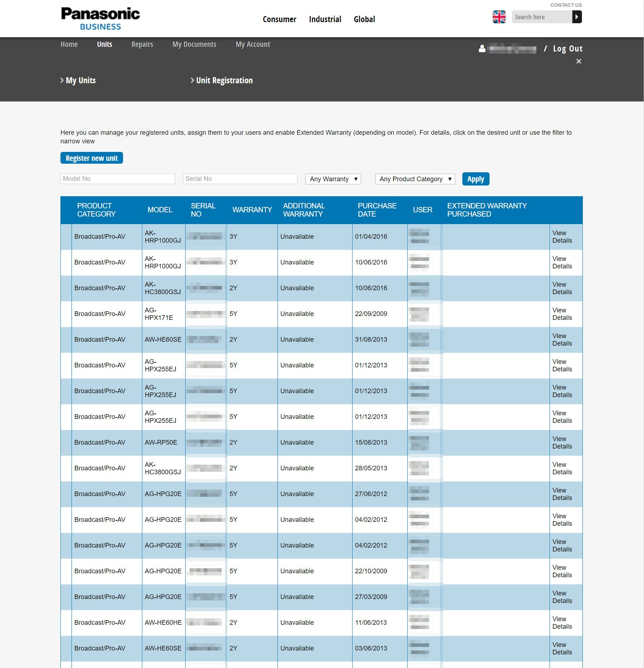
Task: Select the Units tab
Action: click(104, 44)
